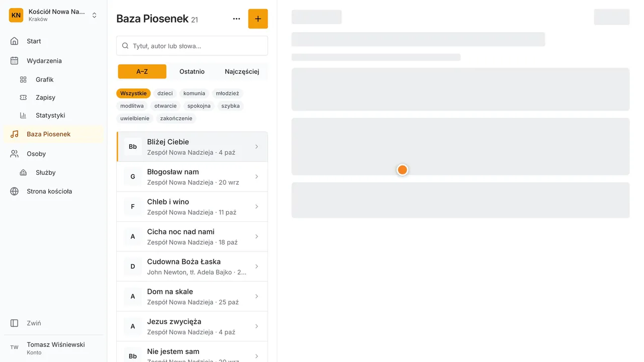Viewport: 644px width, 362px height.
Task: Click the Strona kościoła globe icon
Action: pos(15,192)
